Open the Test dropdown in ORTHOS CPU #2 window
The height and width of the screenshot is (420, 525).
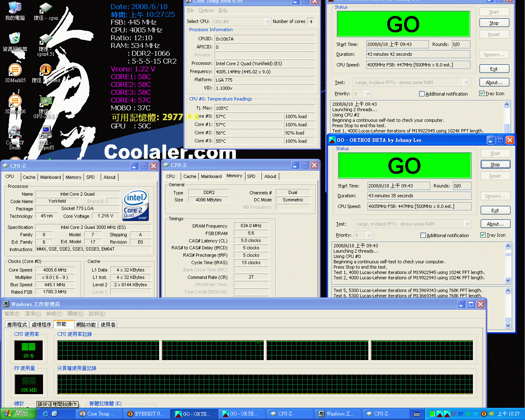[466, 82]
